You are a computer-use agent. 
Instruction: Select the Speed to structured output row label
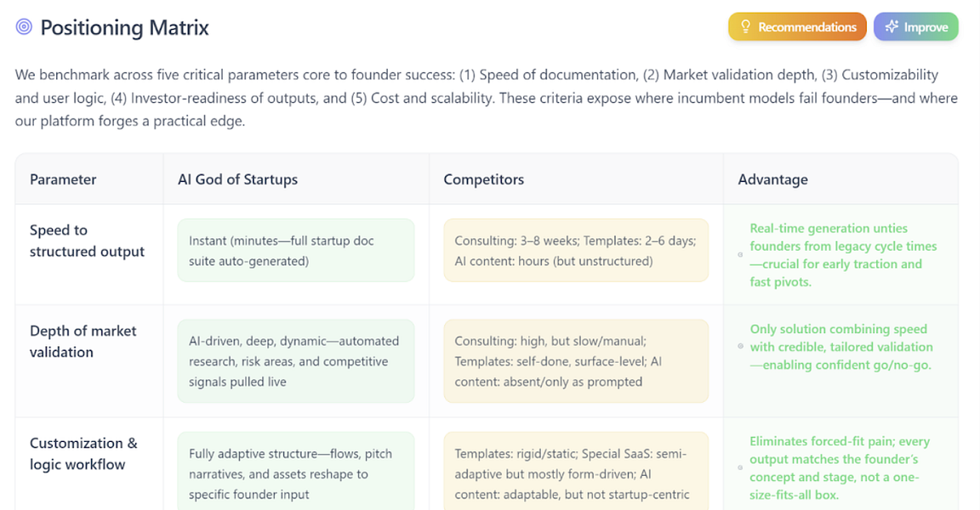tap(87, 241)
